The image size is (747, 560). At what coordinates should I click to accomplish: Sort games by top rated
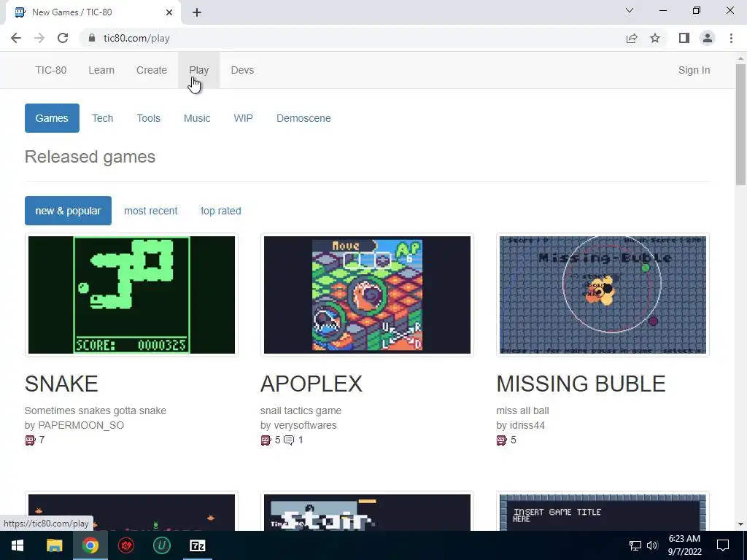221,211
